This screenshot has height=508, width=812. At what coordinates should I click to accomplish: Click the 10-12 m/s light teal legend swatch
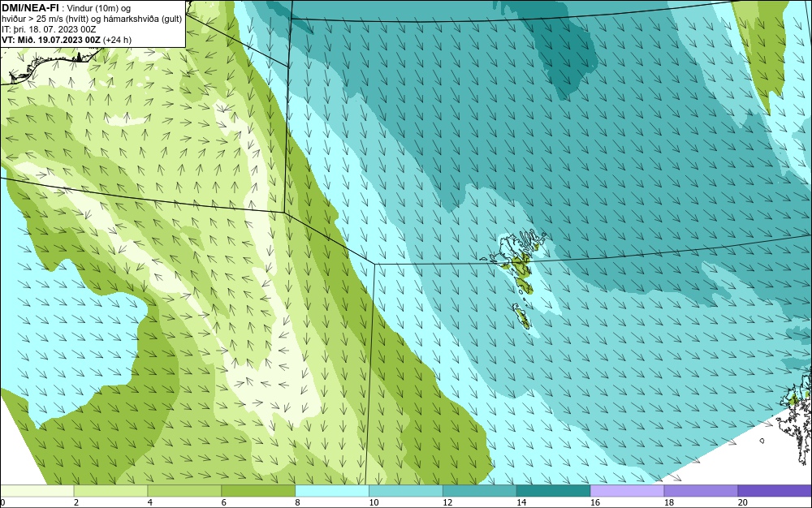coord(406,490)
